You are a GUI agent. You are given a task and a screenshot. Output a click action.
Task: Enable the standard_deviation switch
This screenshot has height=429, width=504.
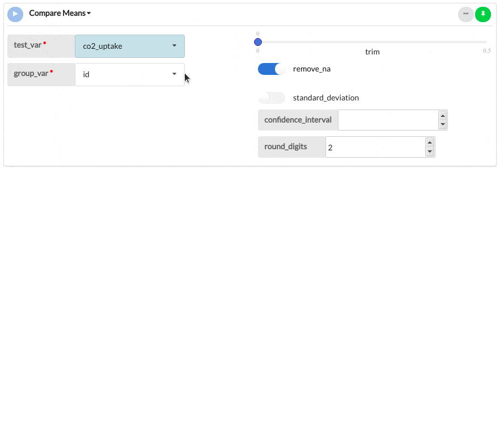click(272, 98)
